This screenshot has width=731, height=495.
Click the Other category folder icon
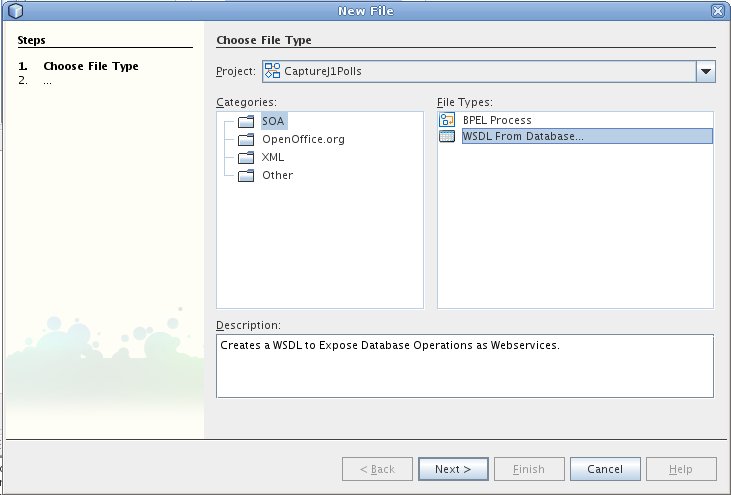point(246,176)
